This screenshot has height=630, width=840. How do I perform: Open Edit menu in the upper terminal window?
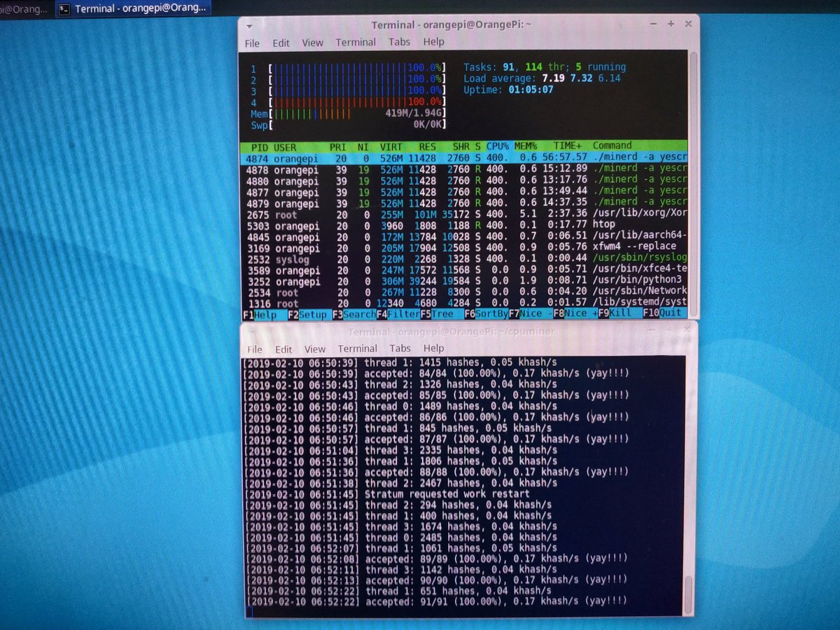[281, 43]
